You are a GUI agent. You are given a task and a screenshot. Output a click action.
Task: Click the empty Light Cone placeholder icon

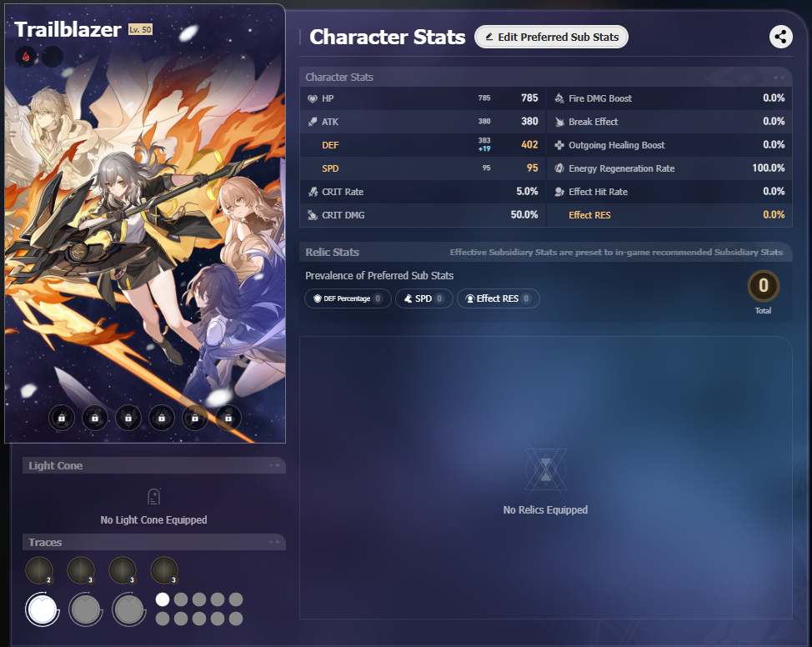click(153, 497)
